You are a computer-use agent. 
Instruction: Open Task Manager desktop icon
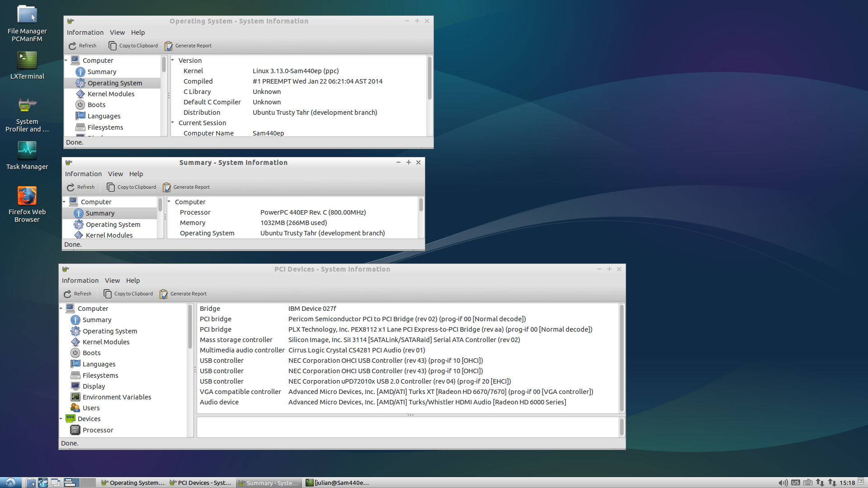pyautogui.click(x=27, y=151)
